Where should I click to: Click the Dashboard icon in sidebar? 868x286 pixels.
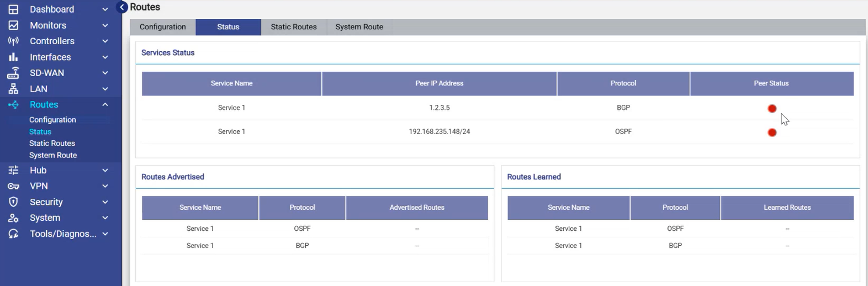[13, 9]
